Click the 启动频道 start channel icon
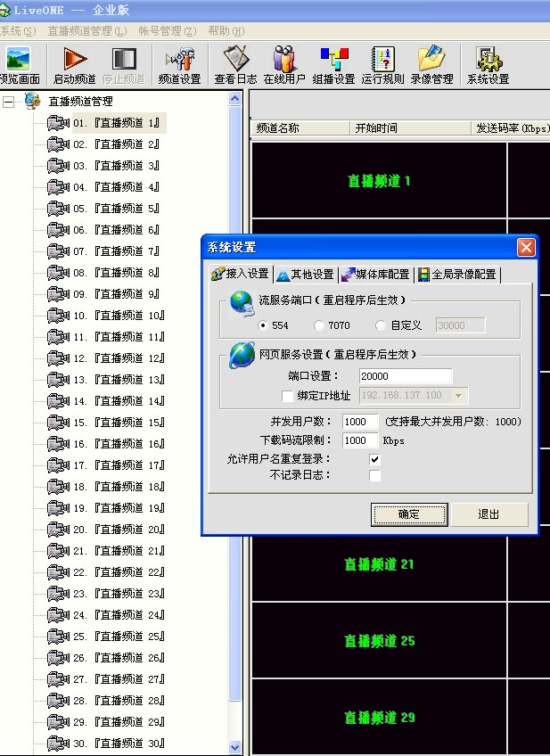Image resolution: width=550 pixels, height=756 pixels. coord(74,65)
